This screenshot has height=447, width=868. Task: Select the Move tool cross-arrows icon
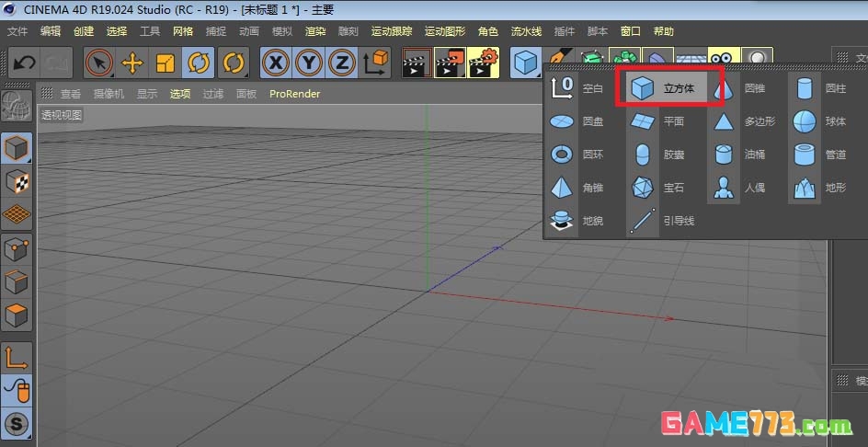pyautogui.click(x=132, y=63)
